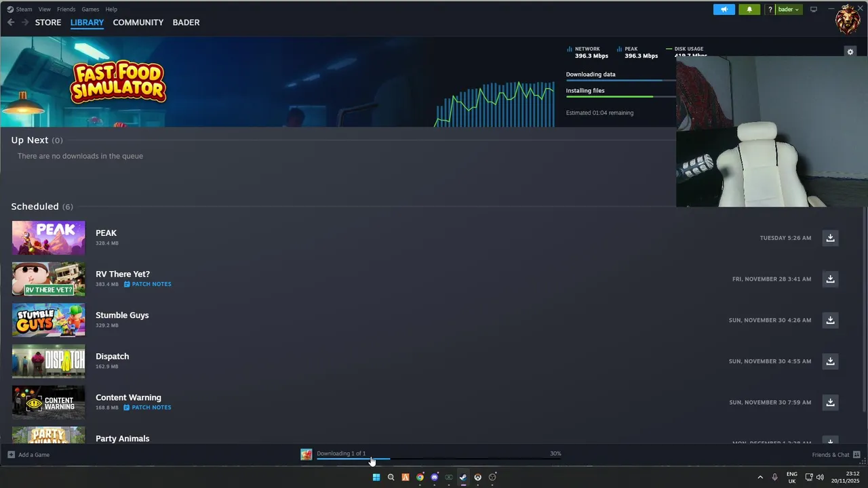Open RV There Yet? patch notes
The image size is (868, 488).
(x=148, y=284)
